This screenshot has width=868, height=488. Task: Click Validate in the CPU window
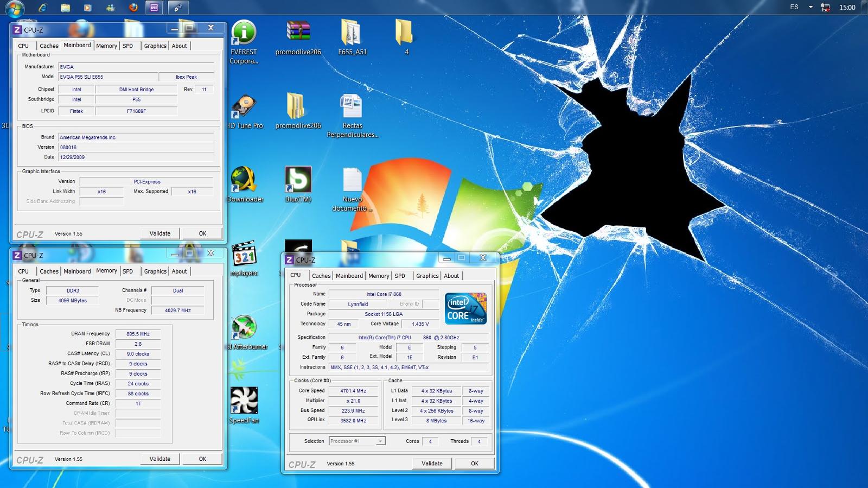pyautogui.click(x=432, y=463)
